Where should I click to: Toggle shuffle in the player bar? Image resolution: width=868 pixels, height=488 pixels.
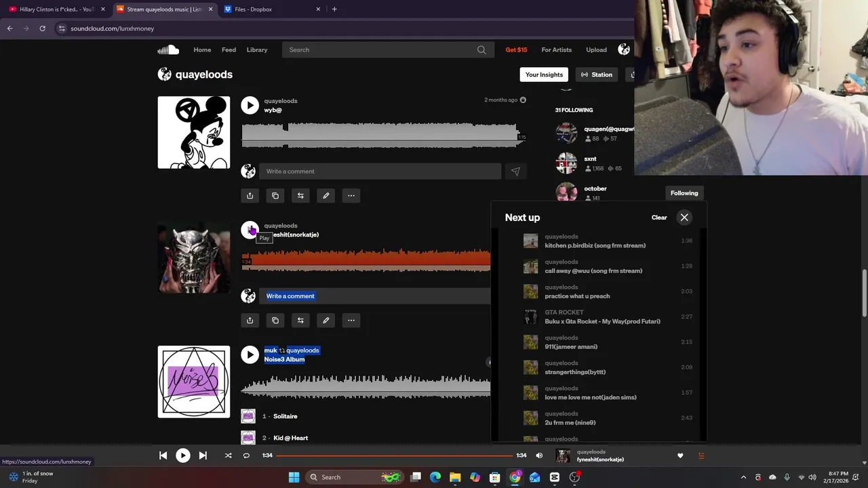tap(228, 455)
